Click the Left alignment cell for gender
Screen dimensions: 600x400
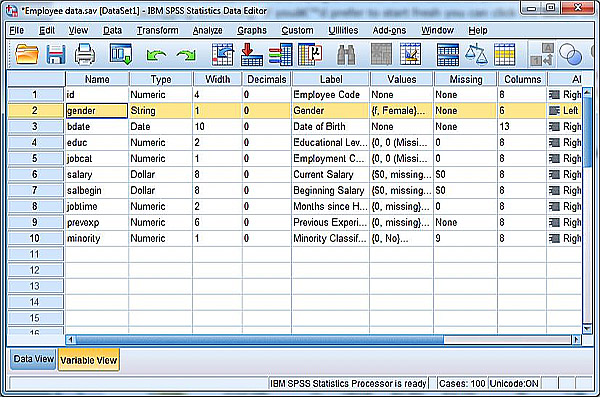click(x=564, y=111)
